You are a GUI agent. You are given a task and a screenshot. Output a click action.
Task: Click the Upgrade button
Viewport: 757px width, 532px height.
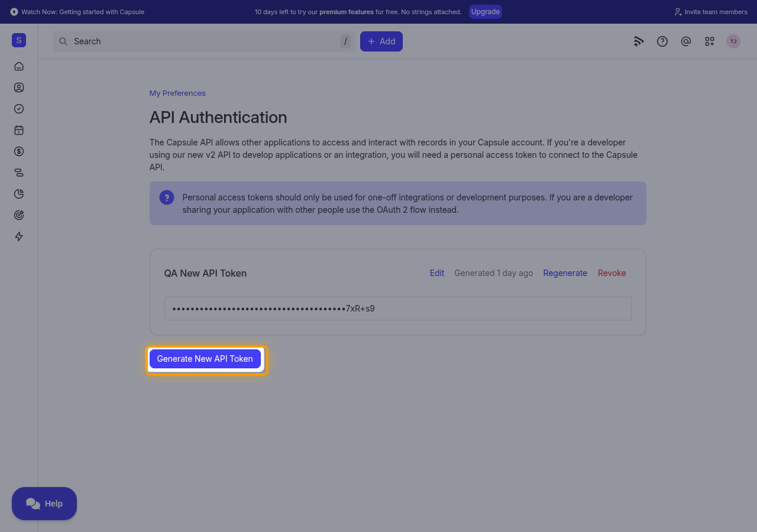coord(486,12)
